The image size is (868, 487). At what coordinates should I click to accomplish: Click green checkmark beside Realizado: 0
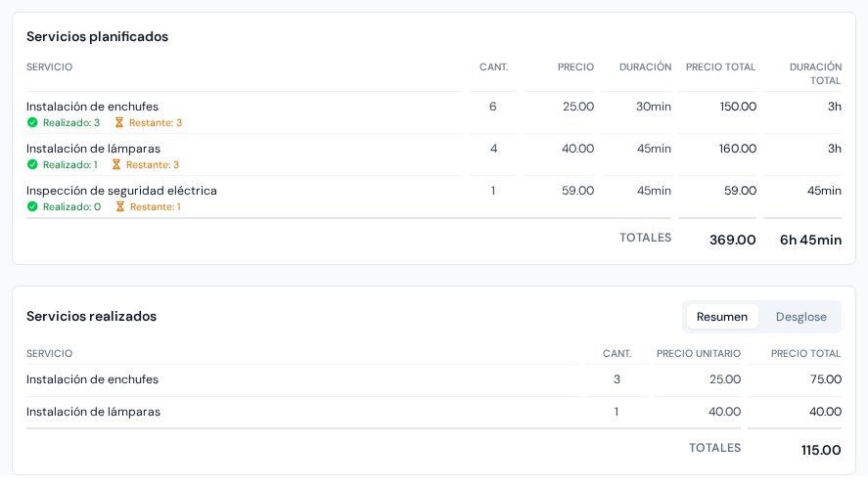tap(32, 206)
